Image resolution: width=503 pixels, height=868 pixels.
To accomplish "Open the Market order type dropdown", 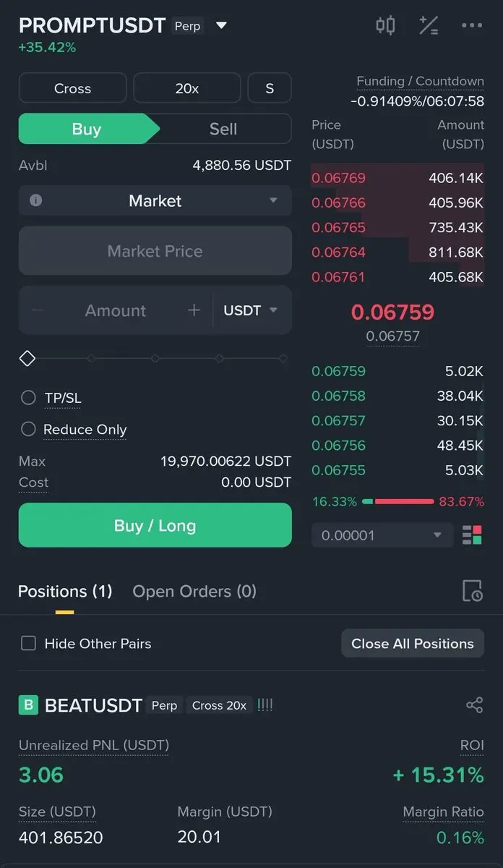I will pos(272,201).
